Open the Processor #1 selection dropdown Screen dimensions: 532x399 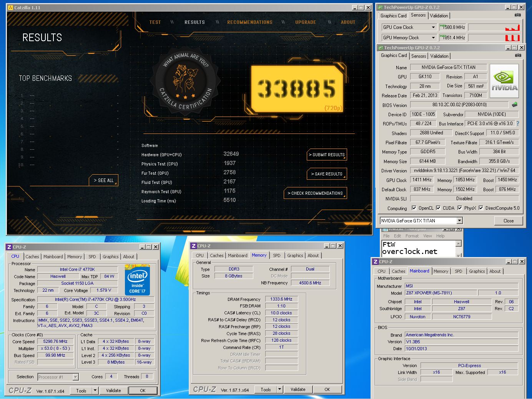[75, 377]
